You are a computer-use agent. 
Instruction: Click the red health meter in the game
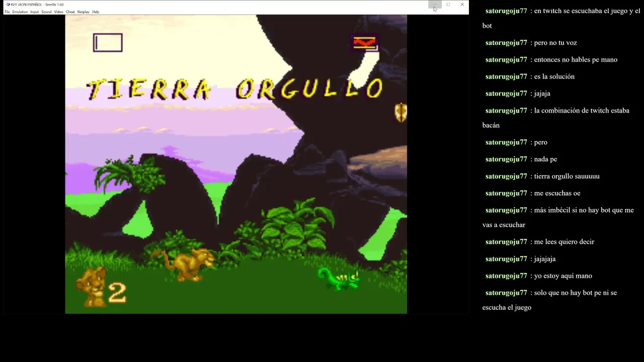365,43
